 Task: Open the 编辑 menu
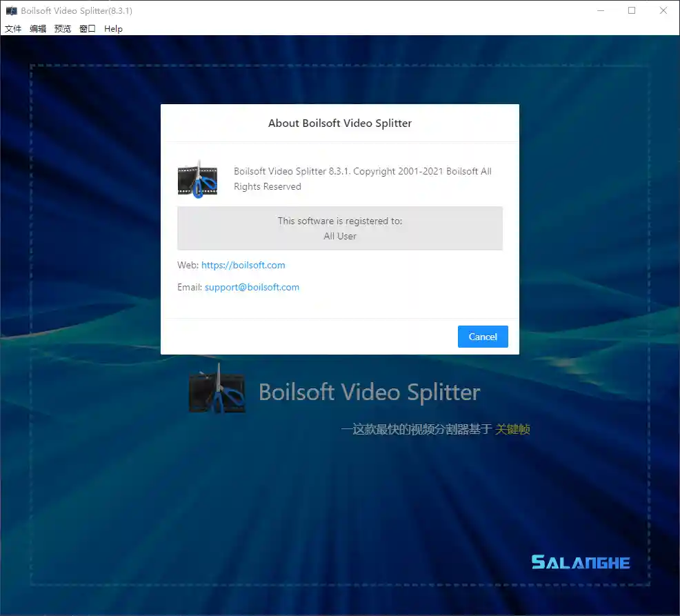coord(38,28)
